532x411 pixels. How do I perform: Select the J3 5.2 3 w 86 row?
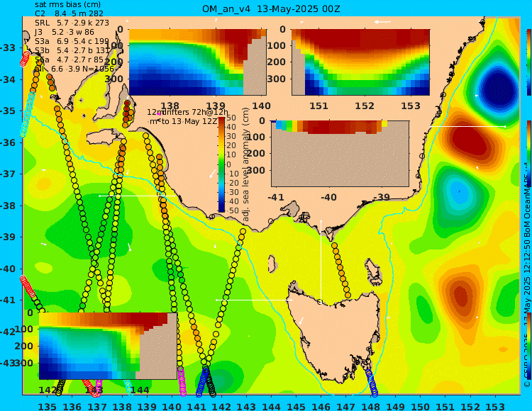pos(65,32)
